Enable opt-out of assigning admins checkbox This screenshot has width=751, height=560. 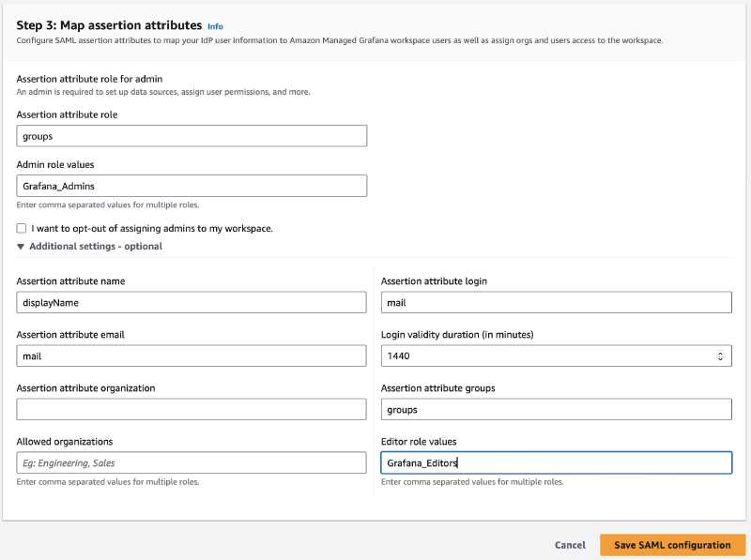pos(21,228)
